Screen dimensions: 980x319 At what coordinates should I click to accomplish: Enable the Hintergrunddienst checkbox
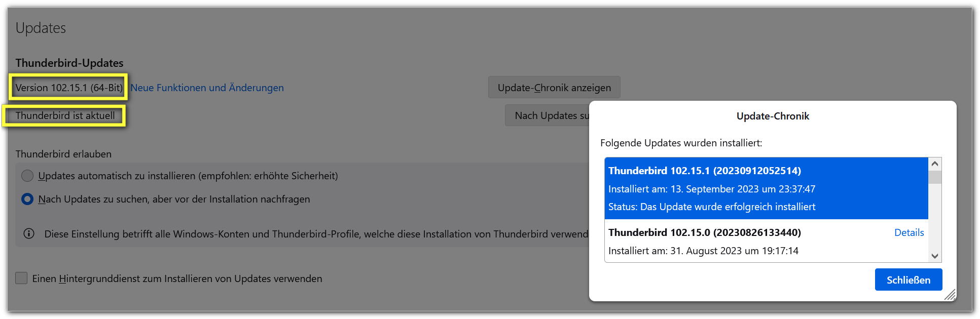tap(21, 278)
